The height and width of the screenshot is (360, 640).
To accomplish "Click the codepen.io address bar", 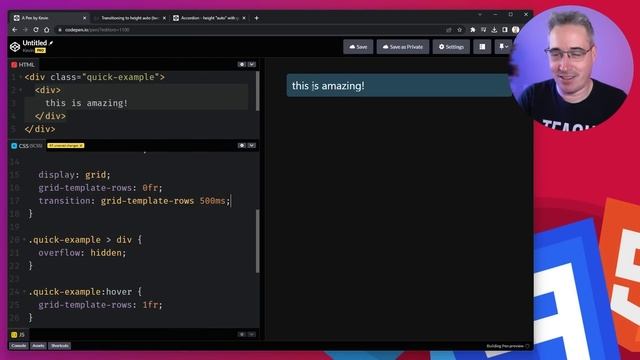I will point(249,30).
